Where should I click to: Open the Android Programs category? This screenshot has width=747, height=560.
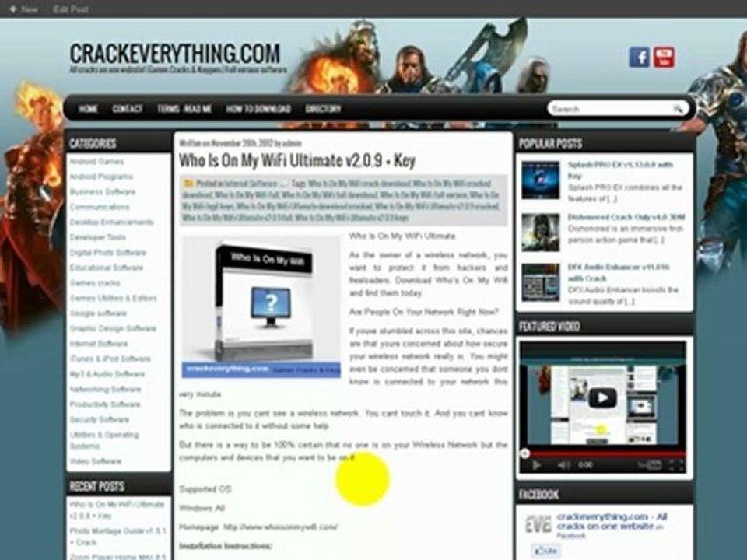click(x=101, y=177)
